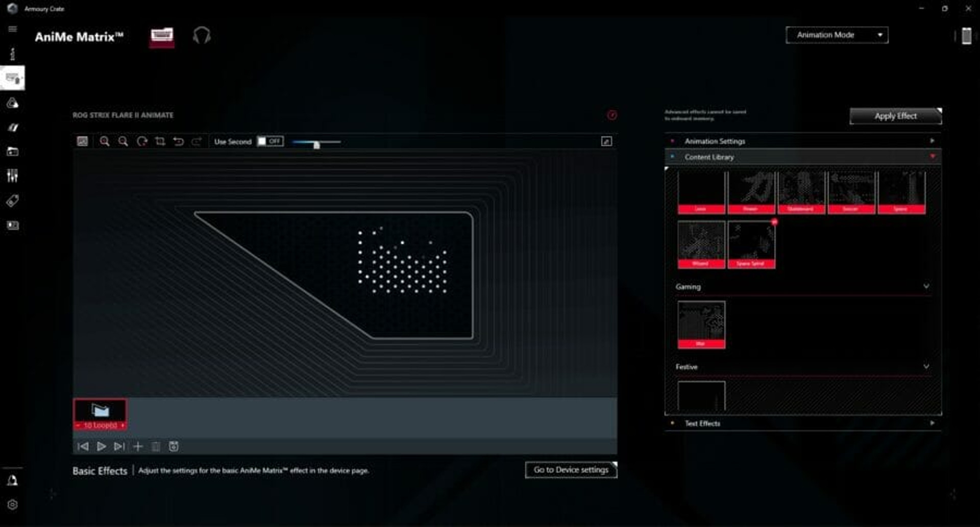This screenshot has width=980, height=527.
Task: Select the Wizard animation thumbnail
Action: click(701, 244)
